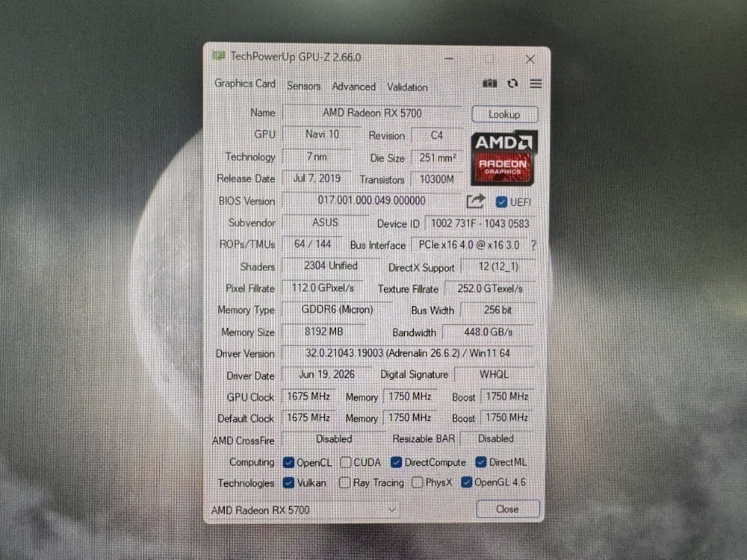Viewport: 747px width, 560px height.
Task: Click the Memory Type GDDR6 (Micron)
Action: coord(338,310)
